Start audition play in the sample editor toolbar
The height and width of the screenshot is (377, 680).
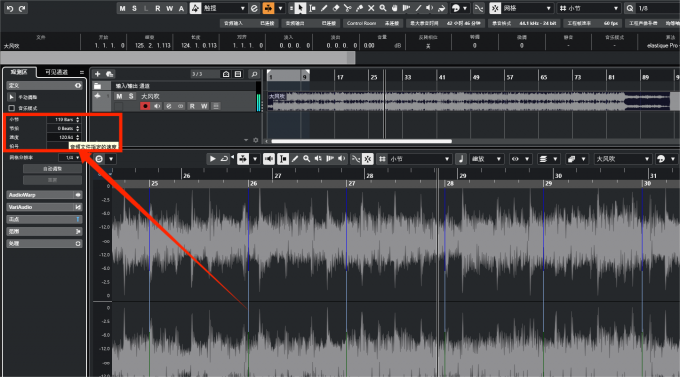coord(212,159)
